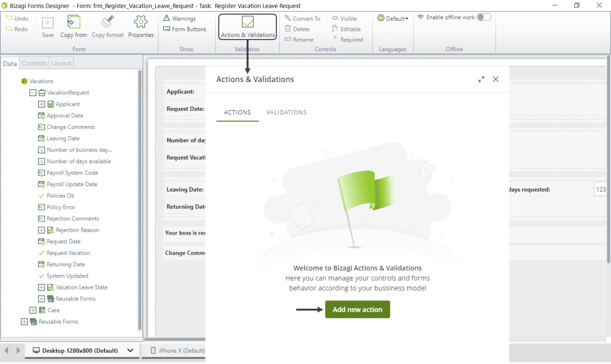The image size is (611, 364).
Task: Click the days requested number field
Action: point(600,190)
